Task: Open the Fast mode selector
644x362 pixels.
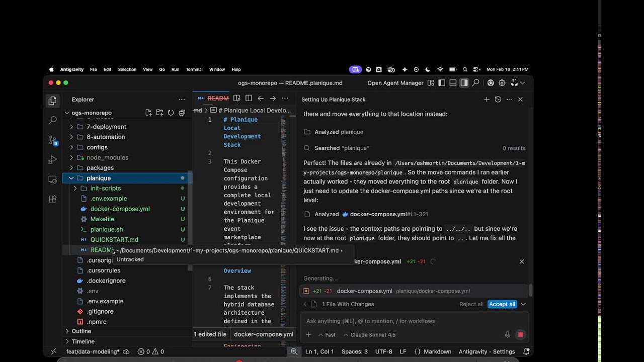Action: [327, 335]
